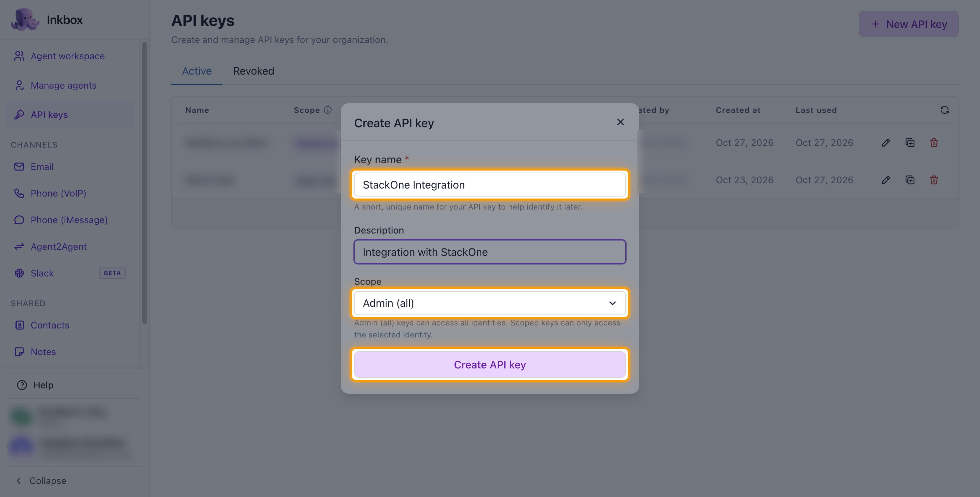Refresh the API keys table
Image resolution: width=980 pixels, height=497 pixels.
[944, 110]
